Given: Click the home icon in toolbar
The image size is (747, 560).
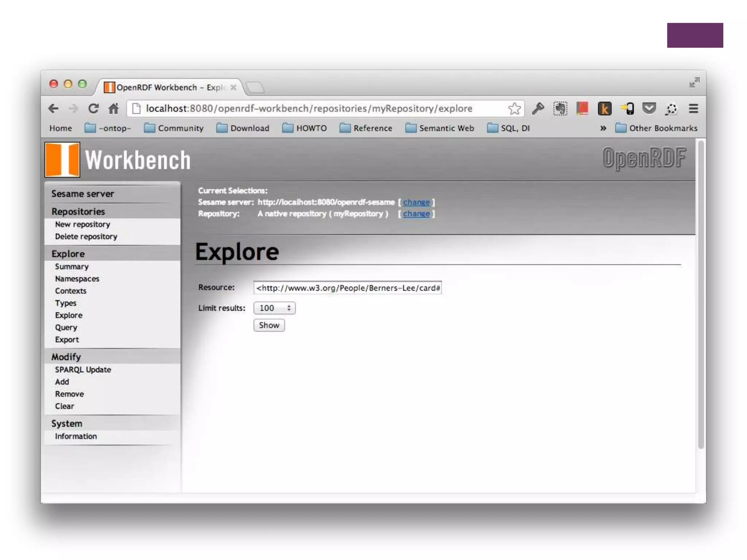Looking at the screenshot, I should coord(113,108).
